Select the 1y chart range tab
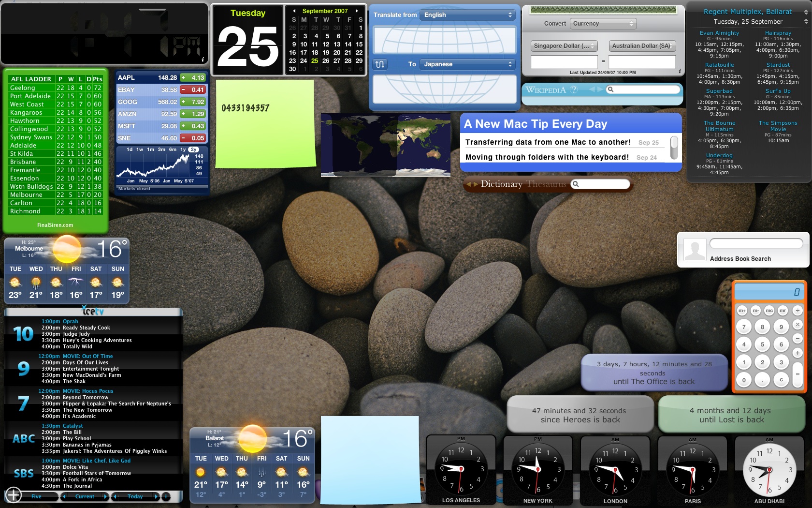The width and height of the screenshot is (812, 508). point(183,149)
